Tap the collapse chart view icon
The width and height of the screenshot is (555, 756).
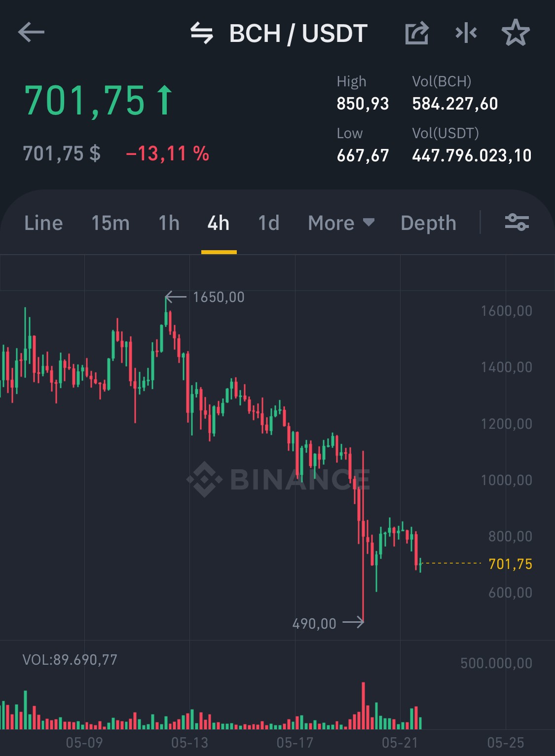[466, 33]
